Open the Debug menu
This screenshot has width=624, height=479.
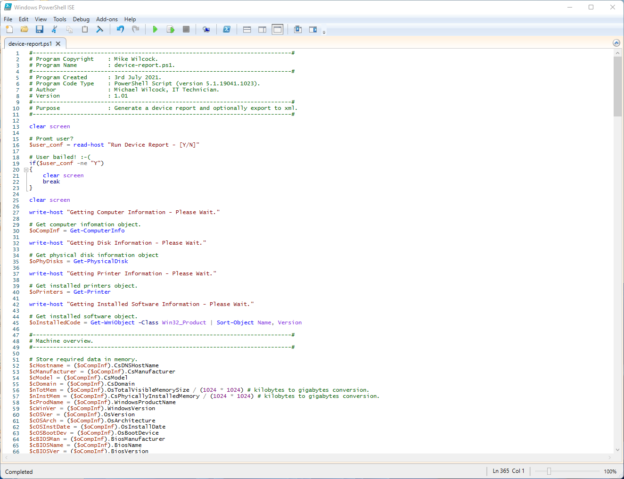(x=81, y=19)
